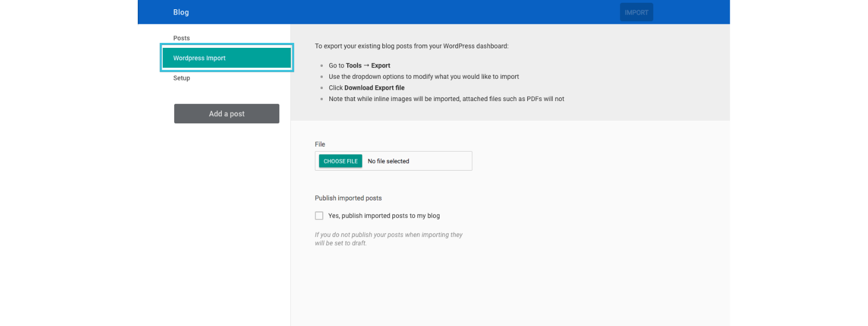Click the italic hint about posts set to draft
868x326 pixels.
pyautogui.click(x=388, y=239)
